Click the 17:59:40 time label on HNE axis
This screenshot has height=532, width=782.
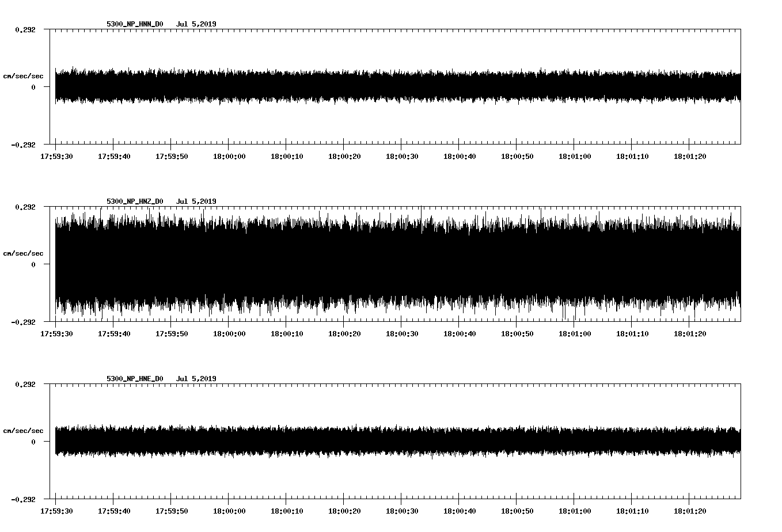(x=114, y=511)
